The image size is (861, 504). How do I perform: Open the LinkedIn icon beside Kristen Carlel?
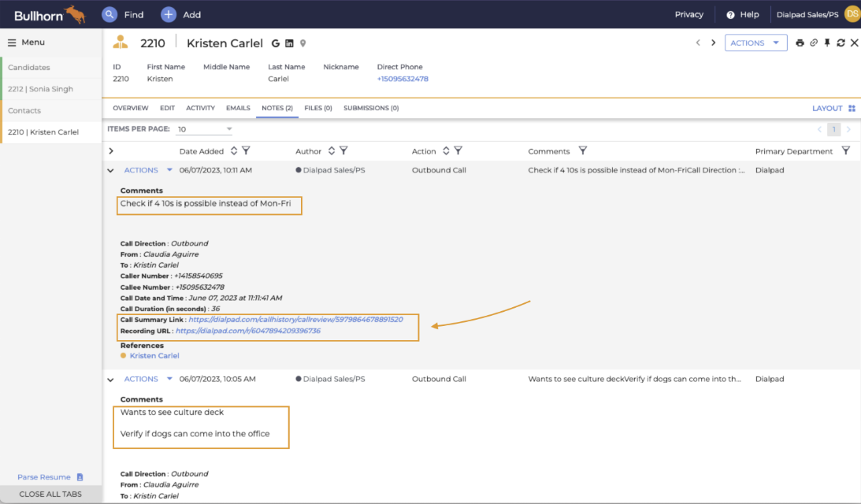click(289, 43)
